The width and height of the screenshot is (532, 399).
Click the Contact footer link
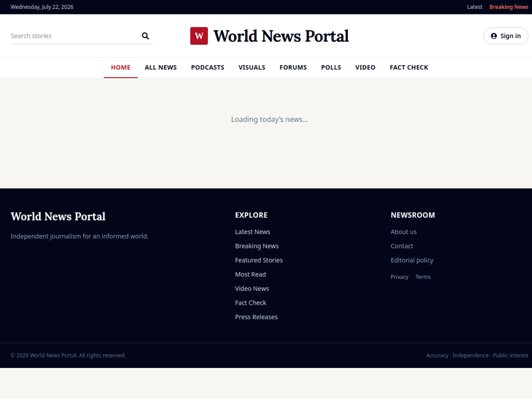tap(402, 246)
